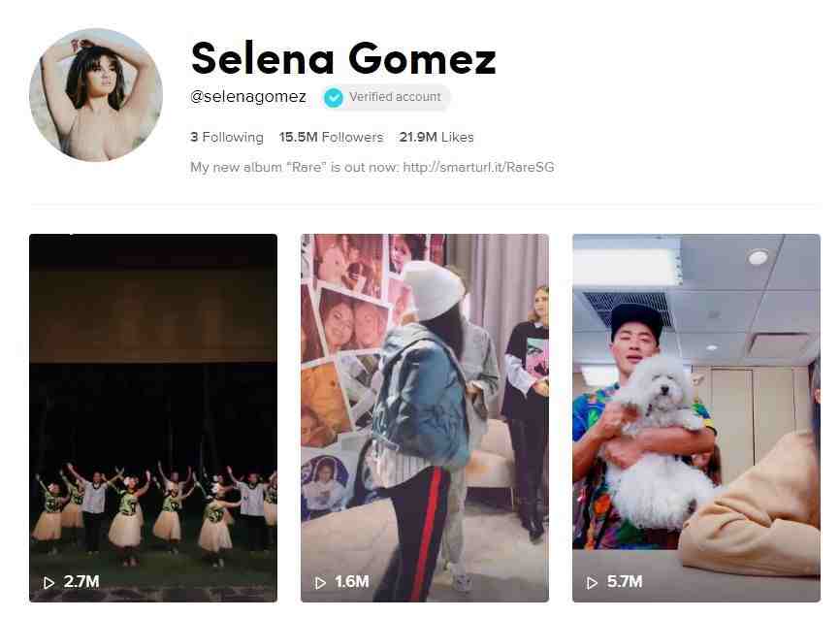The width and height of the screenshot is (840, 618).
Task: Click the @selenagomez username handle
Action: [248, 96]
